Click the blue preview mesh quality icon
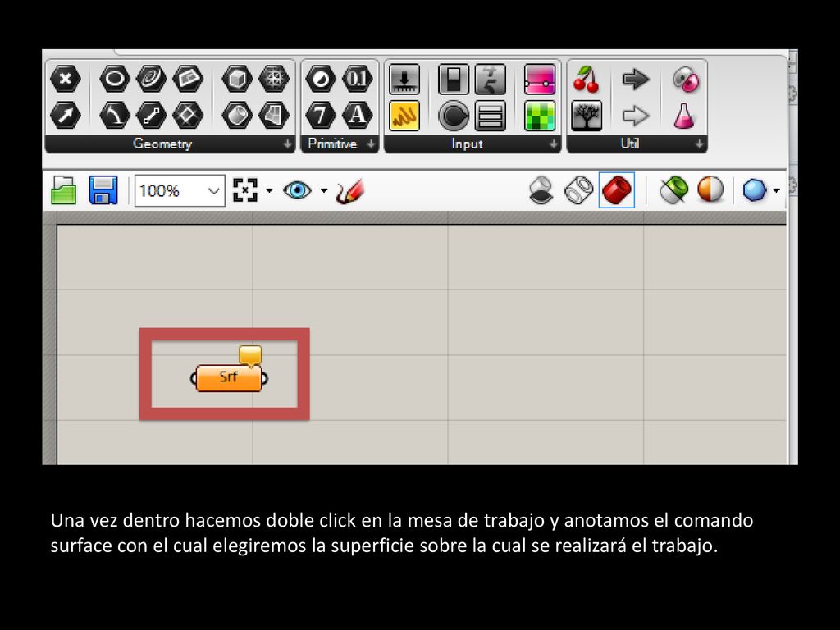840x630 pixels. pyautogui.click(x=755, y=190)
